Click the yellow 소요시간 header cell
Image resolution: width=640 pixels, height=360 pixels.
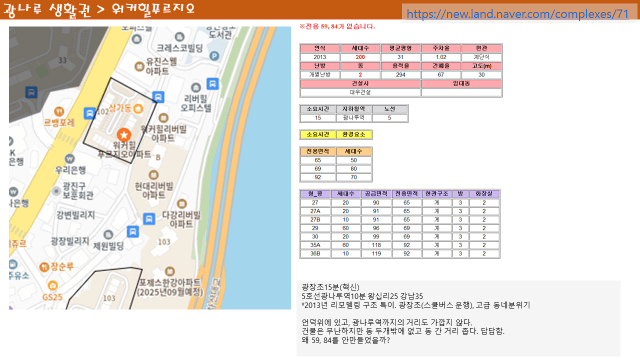pyautogui.click(x=318, y=134)
